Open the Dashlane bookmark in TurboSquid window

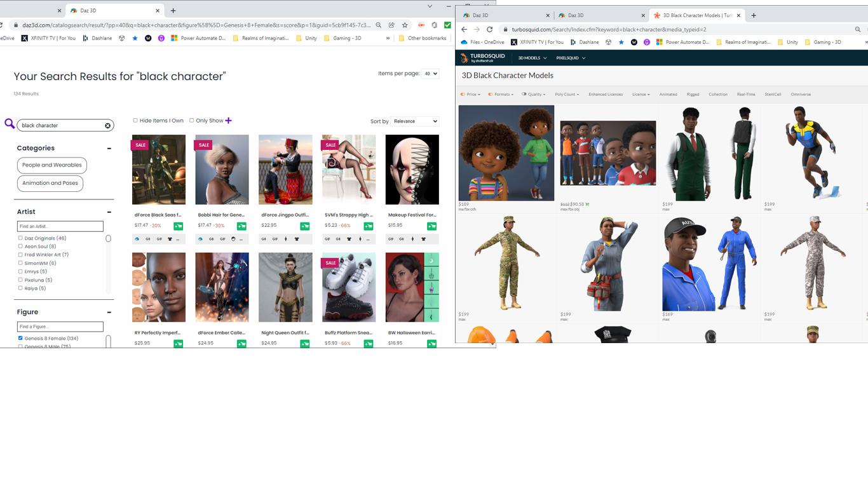coord(585,42)
